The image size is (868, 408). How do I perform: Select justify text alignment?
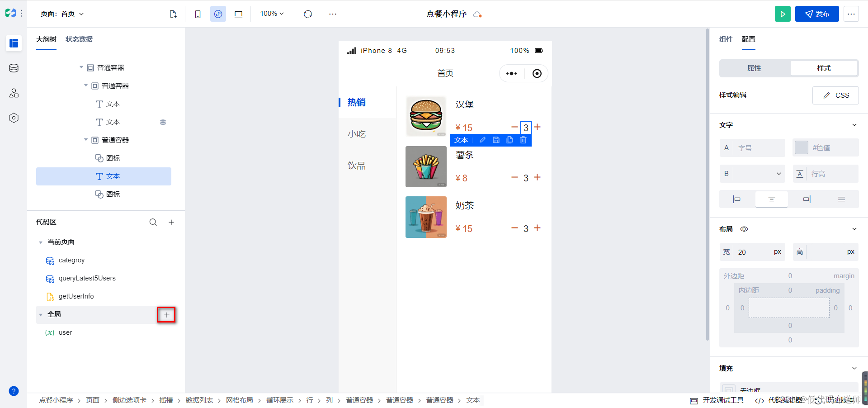point(841,199)
